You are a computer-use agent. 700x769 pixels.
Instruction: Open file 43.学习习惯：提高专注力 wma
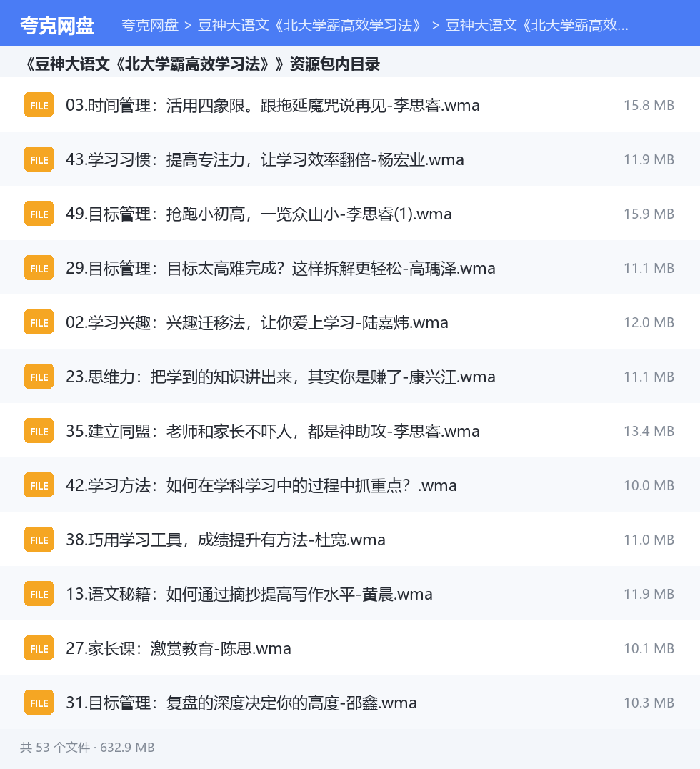pyautogui.click(x=265, y=159)
